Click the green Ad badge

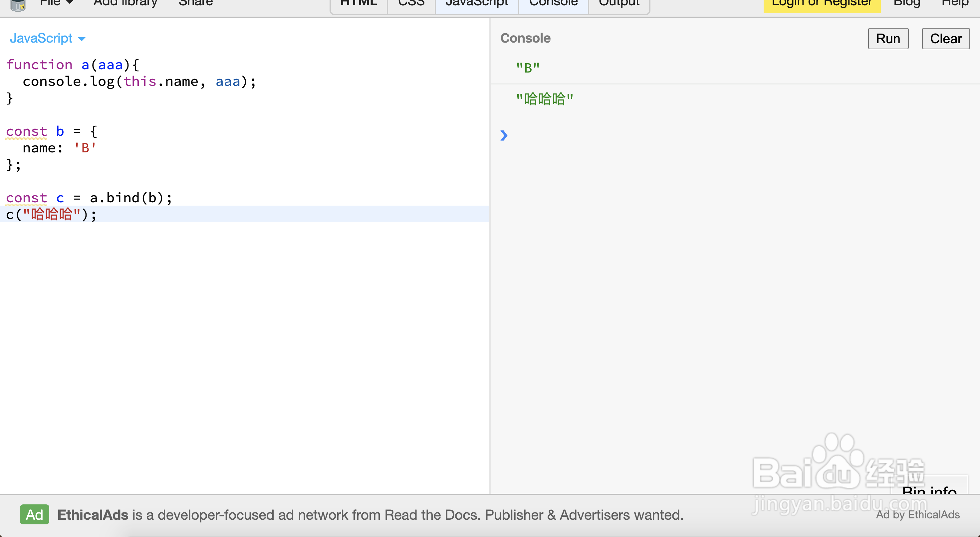(x=34, y=515)
